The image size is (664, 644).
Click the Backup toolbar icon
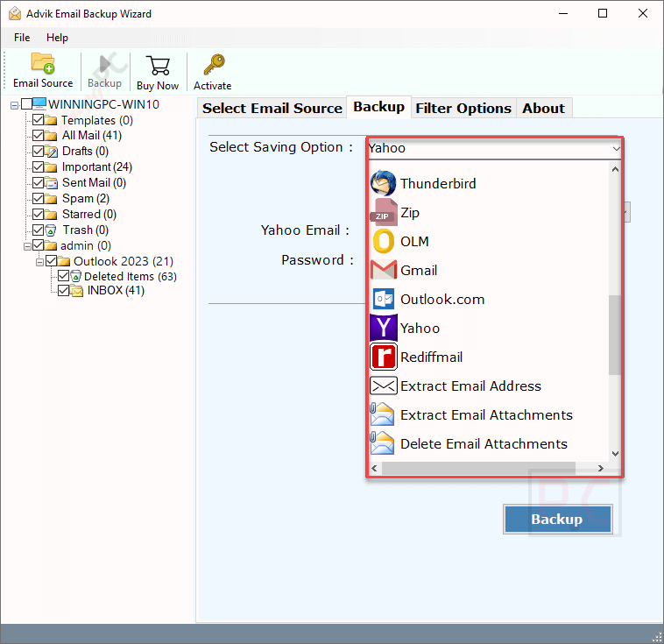(x=104, y=65)
